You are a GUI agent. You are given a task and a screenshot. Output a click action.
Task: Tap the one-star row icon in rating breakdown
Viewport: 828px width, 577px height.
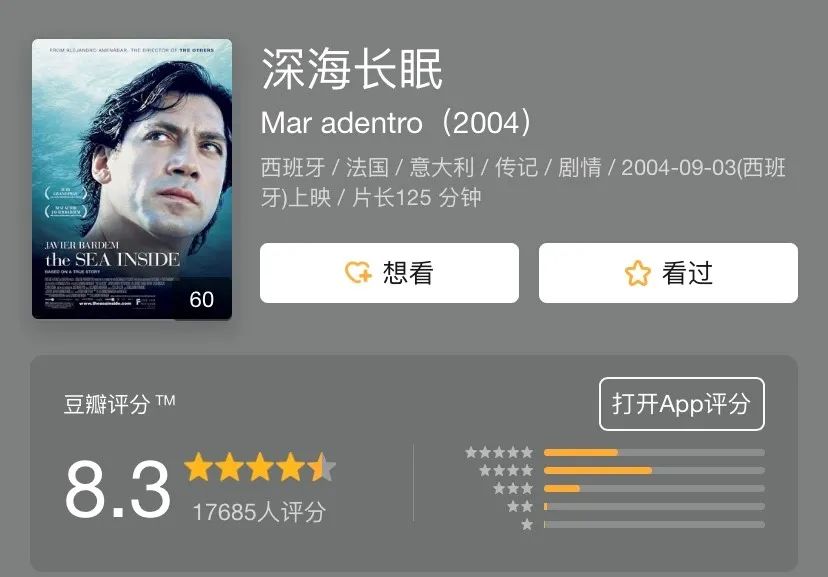[x=527, y=525]
